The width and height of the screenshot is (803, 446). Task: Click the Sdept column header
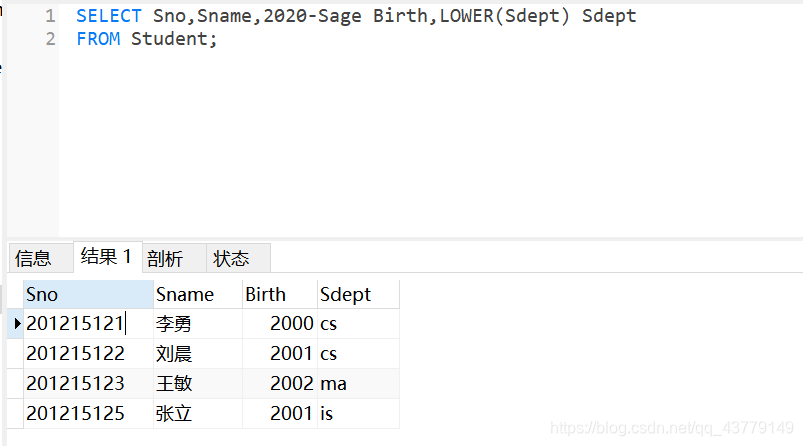(x=358, y=294)
